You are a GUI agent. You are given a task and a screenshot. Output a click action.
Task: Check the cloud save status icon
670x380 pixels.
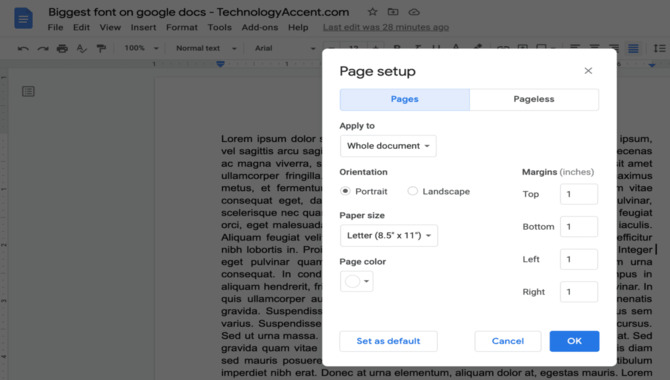pos(414,12)
